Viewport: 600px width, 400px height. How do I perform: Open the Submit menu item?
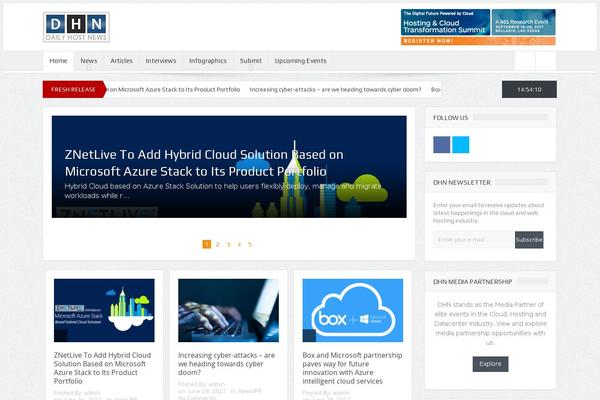pos(251,61)
